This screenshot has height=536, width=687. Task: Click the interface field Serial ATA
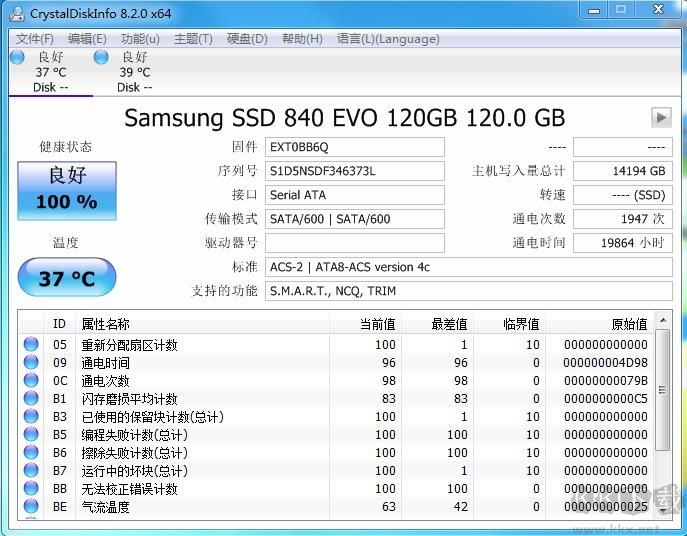(354, 195)
